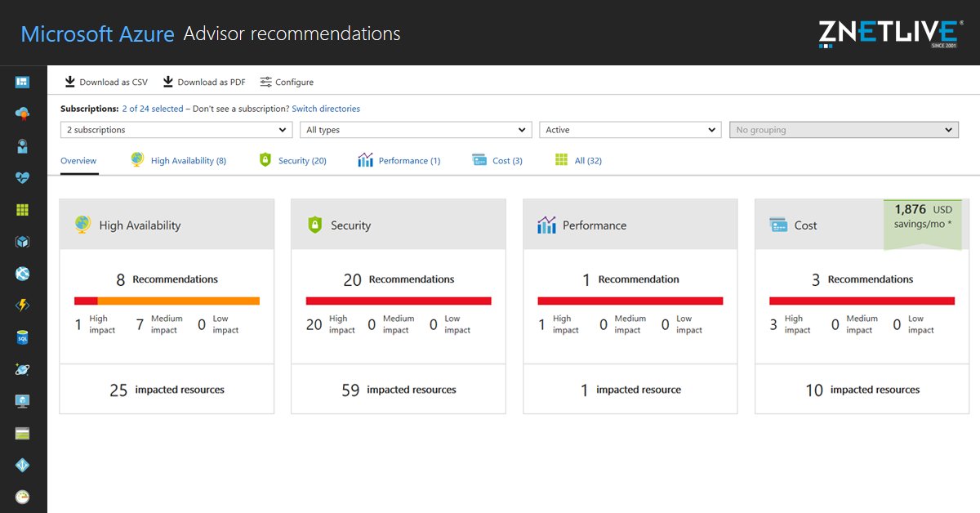Click the Cost red impact bar
This screenshot has height=513, width=980.
(x=862, y=301)
